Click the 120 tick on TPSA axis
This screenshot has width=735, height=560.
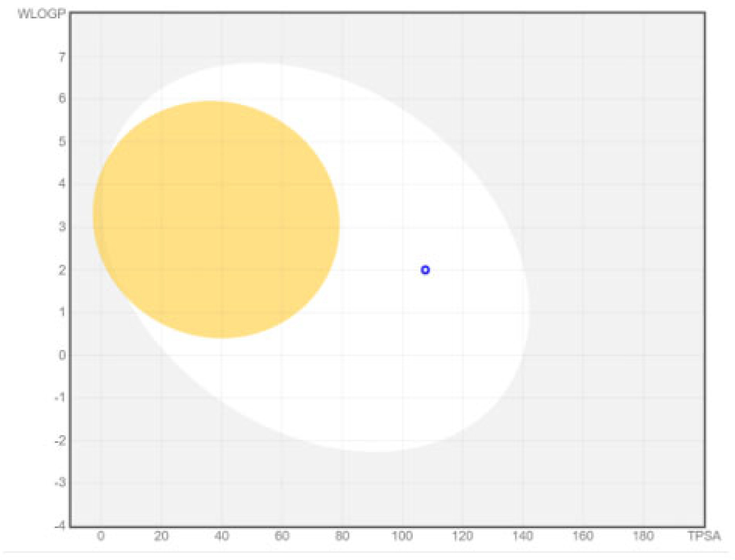pos(463,536)
